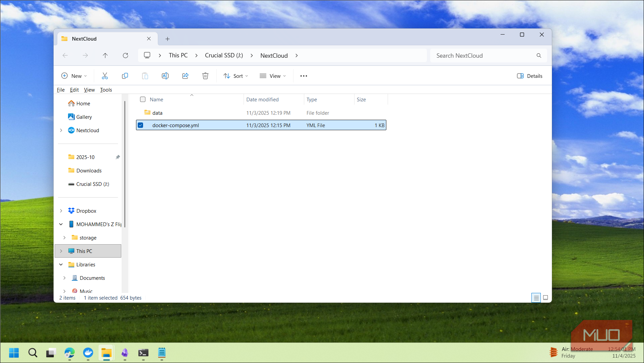Open Windows Start menu
Screen dimensions: 644x363
pos(14,353)
